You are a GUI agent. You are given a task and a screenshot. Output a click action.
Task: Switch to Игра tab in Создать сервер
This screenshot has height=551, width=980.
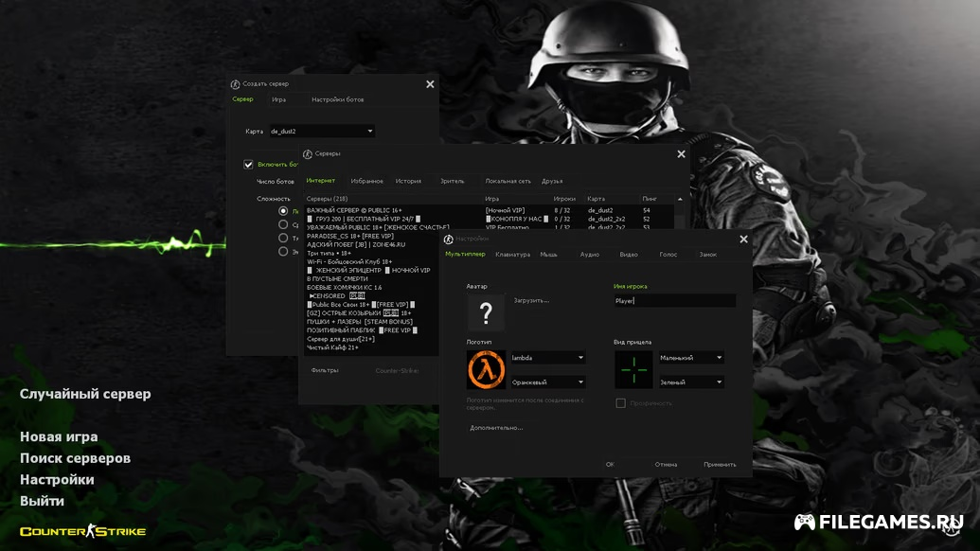278,100
